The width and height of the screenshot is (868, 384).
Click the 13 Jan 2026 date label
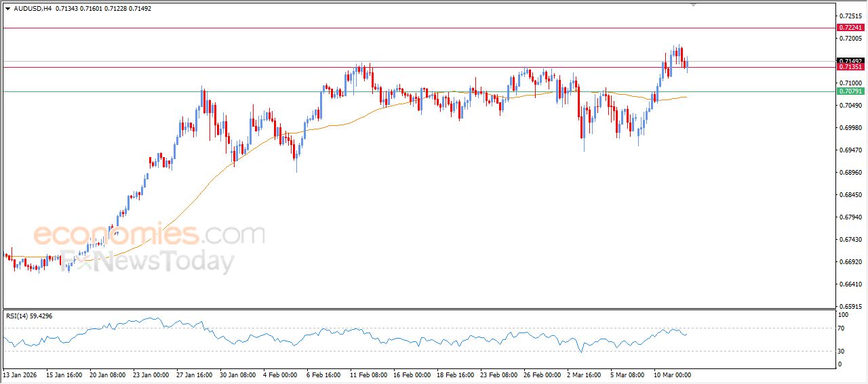click(x=21, y=375)
